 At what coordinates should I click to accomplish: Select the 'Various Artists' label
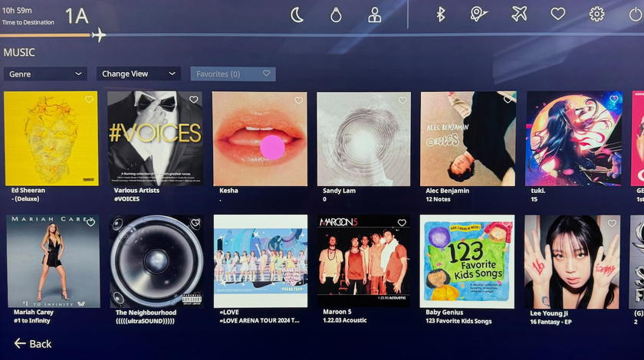136,191
